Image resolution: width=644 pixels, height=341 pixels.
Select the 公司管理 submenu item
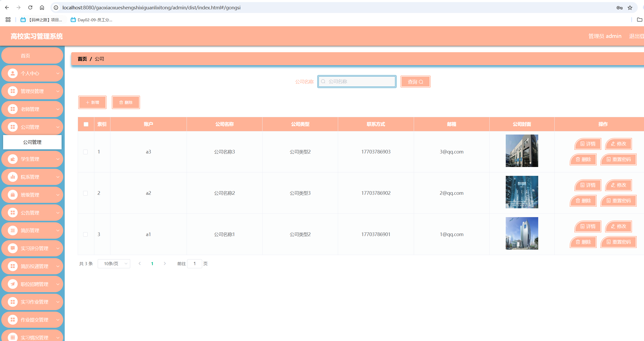(x=32, y=142)
